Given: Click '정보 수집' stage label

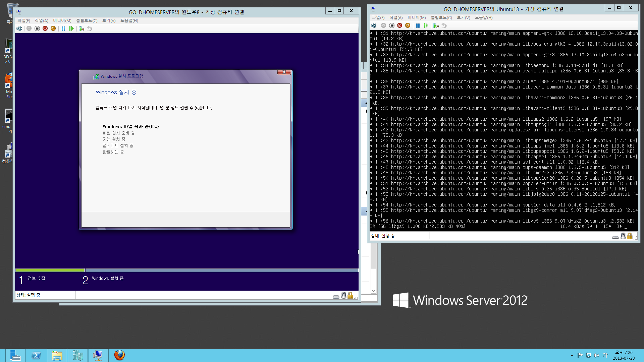Looking at the screenshot, I should tap(37, 279).
